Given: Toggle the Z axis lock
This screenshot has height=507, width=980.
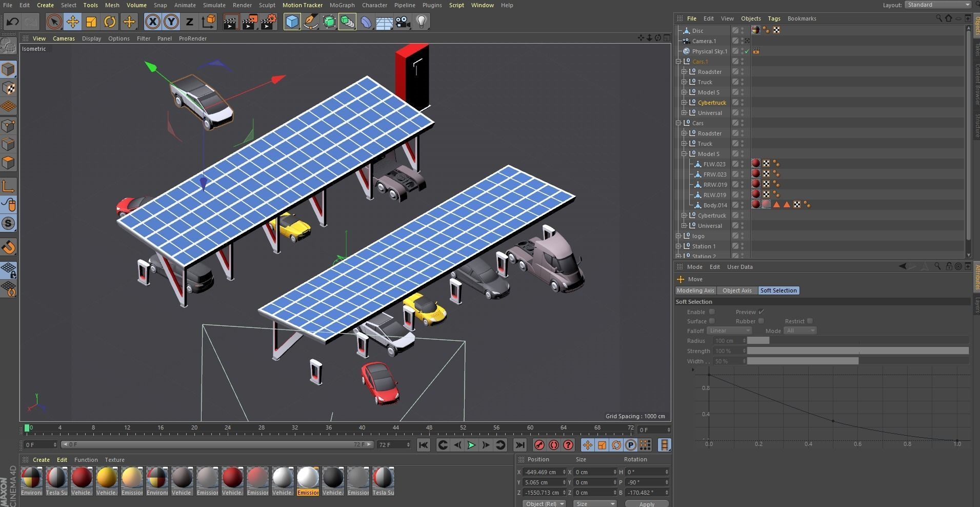Looking at the screenshot, I should (x=189, y=22).
